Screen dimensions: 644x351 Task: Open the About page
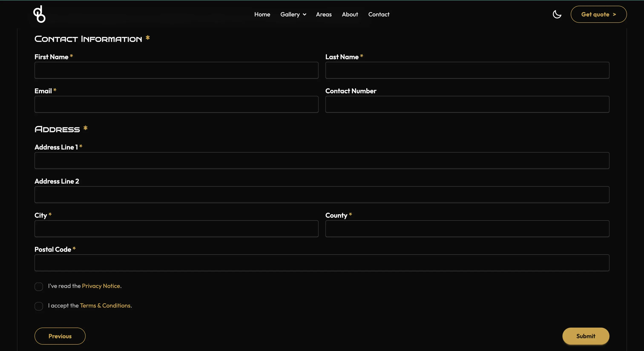point(350,14)
